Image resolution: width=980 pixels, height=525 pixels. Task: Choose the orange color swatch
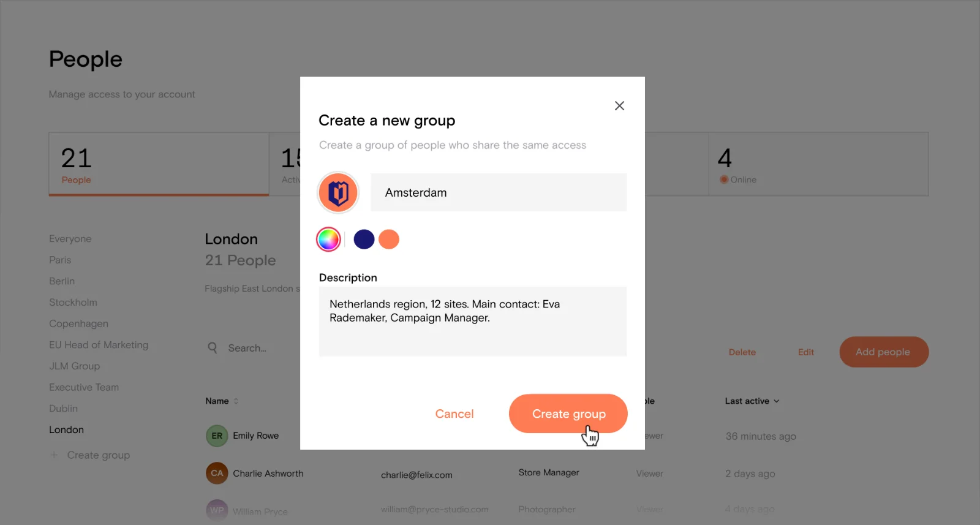click(389, 240)
